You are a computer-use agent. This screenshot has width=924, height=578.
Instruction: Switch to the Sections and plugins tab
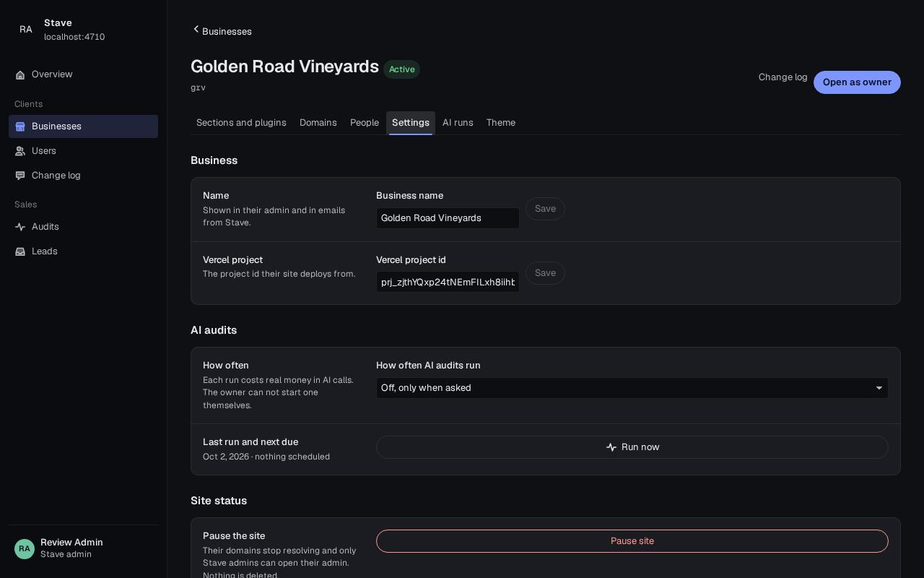coord(241,123)
